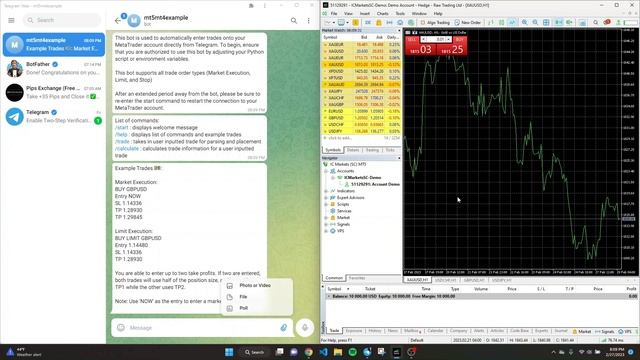Collapse the Accounts node in Navigator
This screenshot has height=360, width=640.
[x=326, y=171]
